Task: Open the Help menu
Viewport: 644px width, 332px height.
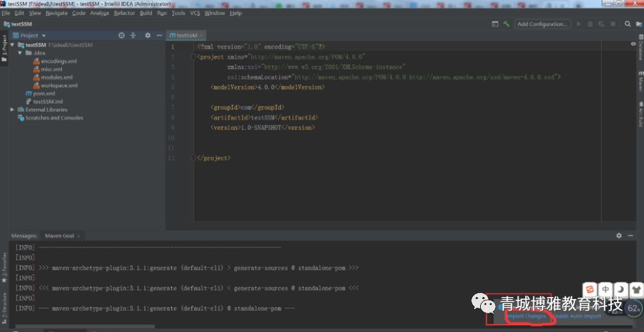Action: coord(236,13)
